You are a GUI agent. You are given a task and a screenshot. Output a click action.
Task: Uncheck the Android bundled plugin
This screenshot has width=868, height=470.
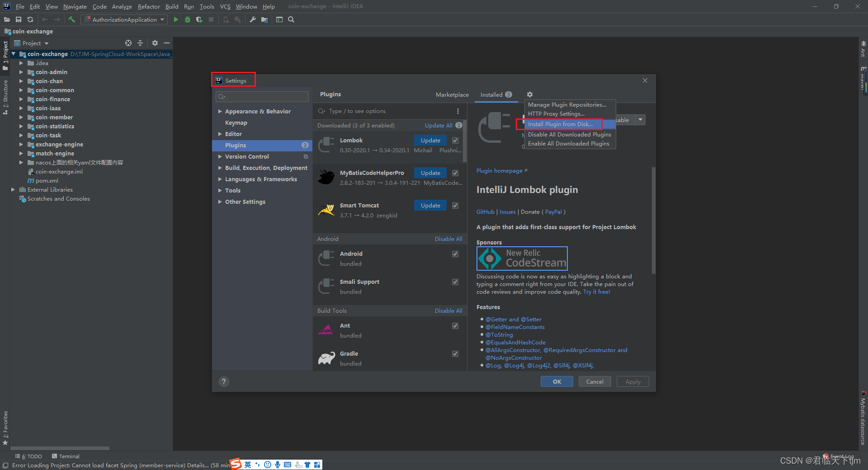point(455,254)
